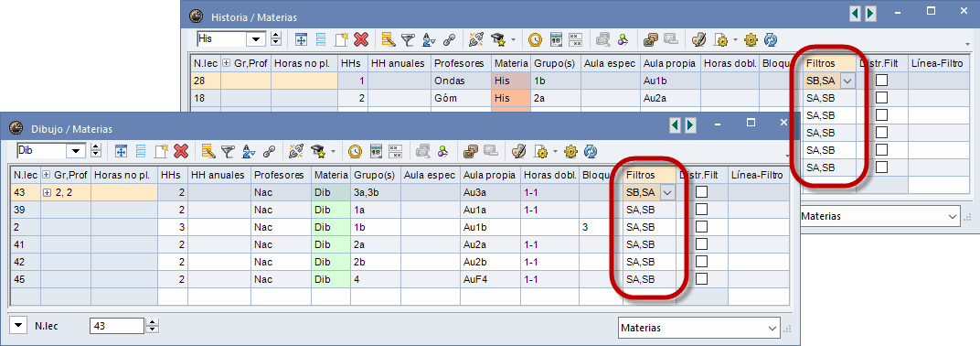Click the blue refresh icon in Historia toolbar
The image size is (980, 346).
pos(771,39)
